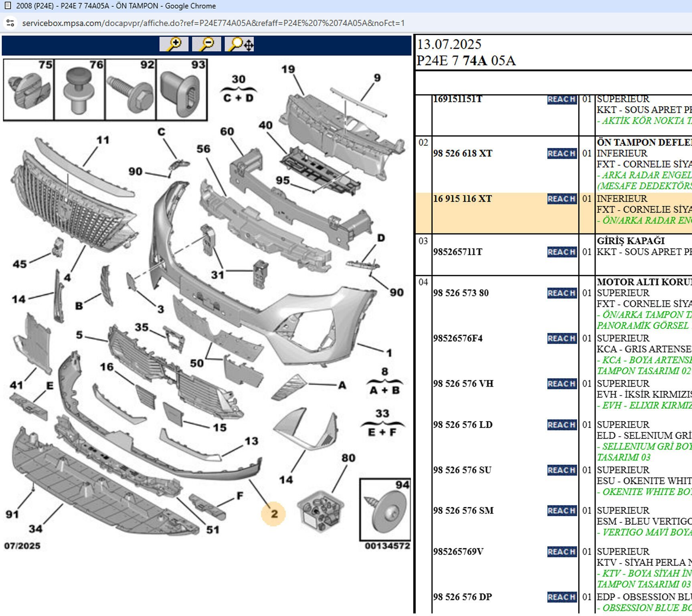Open part number 98 526 576 LD
This screenshot has height=616, width=692.
point(462,425)
